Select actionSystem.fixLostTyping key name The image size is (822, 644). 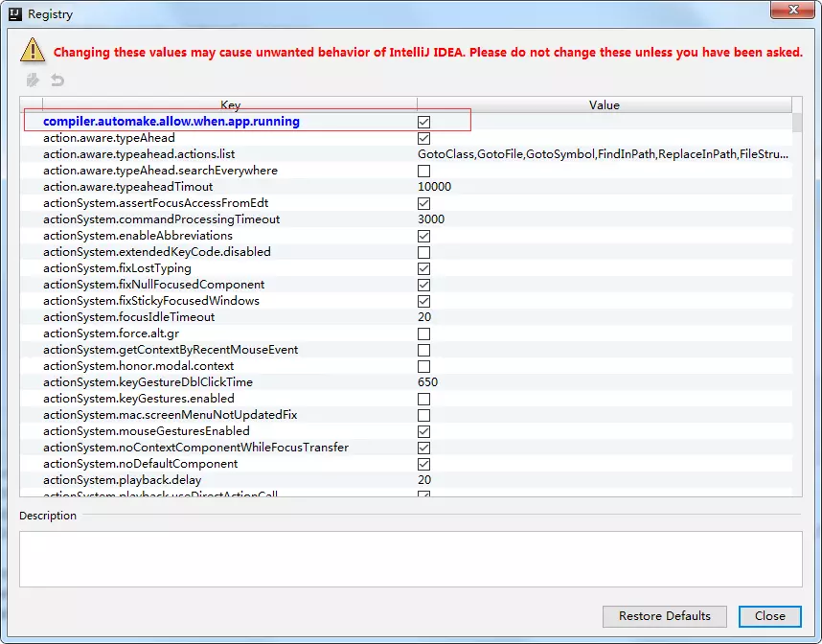click(117, 268)
